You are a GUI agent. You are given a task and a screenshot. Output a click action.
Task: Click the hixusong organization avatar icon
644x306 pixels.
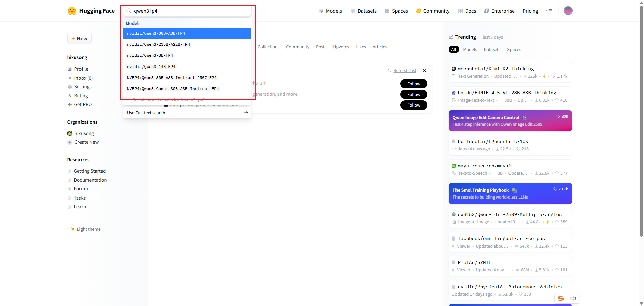[x=70, y=133]
